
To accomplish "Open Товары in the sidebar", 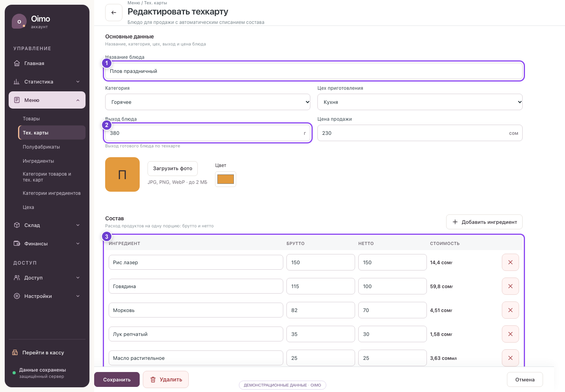I will pyautogui.click(x=52, y=118).
